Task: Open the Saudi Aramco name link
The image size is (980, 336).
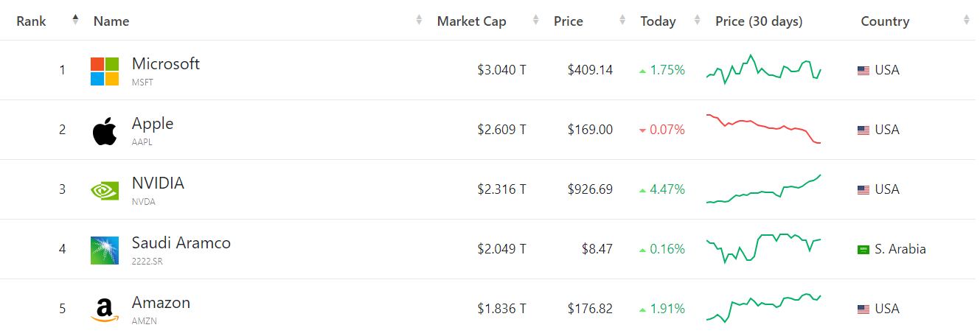Action: 181,243
